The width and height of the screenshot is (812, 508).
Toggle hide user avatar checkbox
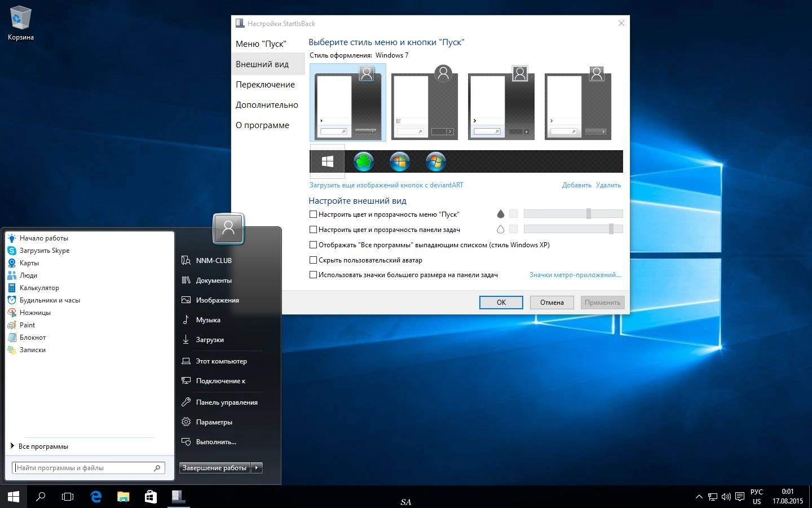point(313,260)
